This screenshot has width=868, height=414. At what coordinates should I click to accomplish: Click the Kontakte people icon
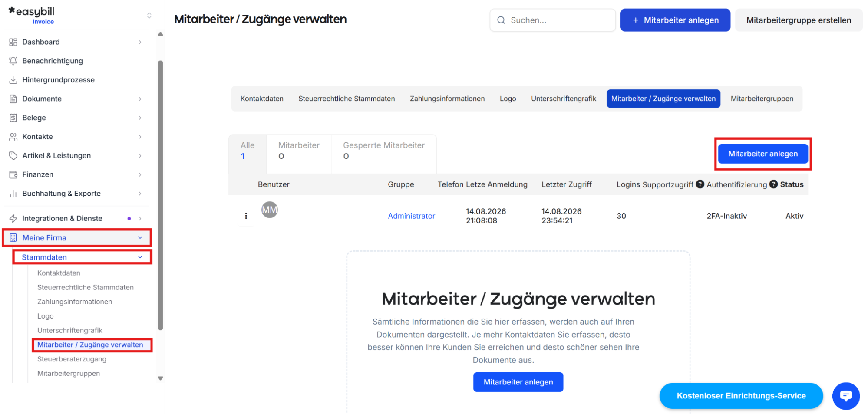click(13, 137)
